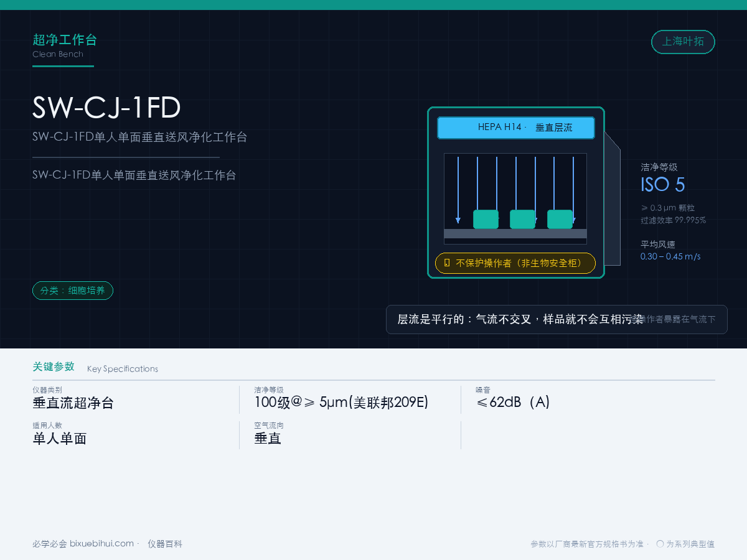This screenshot has height=560, width=747.
Task: Select the 超净工作台 header title
Action: [65, 40]
